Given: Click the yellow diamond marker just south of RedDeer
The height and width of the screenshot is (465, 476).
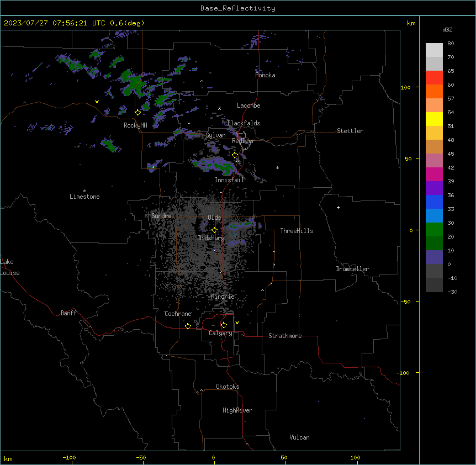Looking at the screenshot, I should (235, 155).
